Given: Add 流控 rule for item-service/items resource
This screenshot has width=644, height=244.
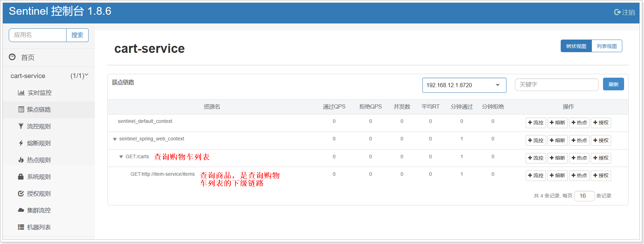Looking at the screenshot, I should 535,176.
